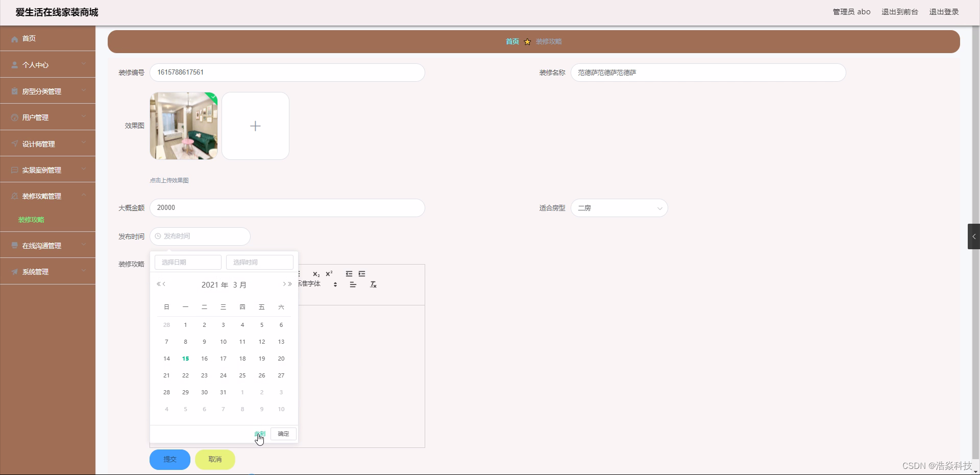Open the font dropdown arrow in the editor toolbar

click(x=335, y=284)
